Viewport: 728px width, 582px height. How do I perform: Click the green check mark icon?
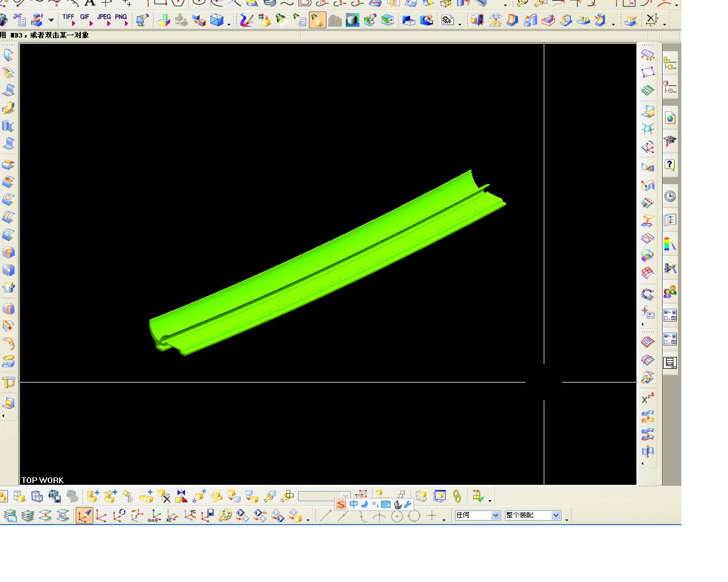[478, 496]
